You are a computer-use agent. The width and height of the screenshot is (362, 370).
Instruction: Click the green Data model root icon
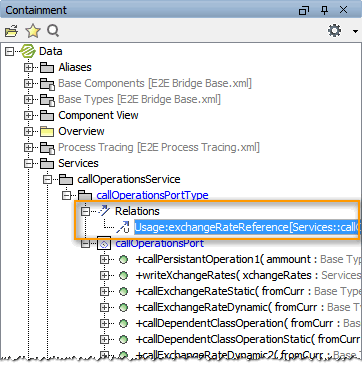point(28,51)
